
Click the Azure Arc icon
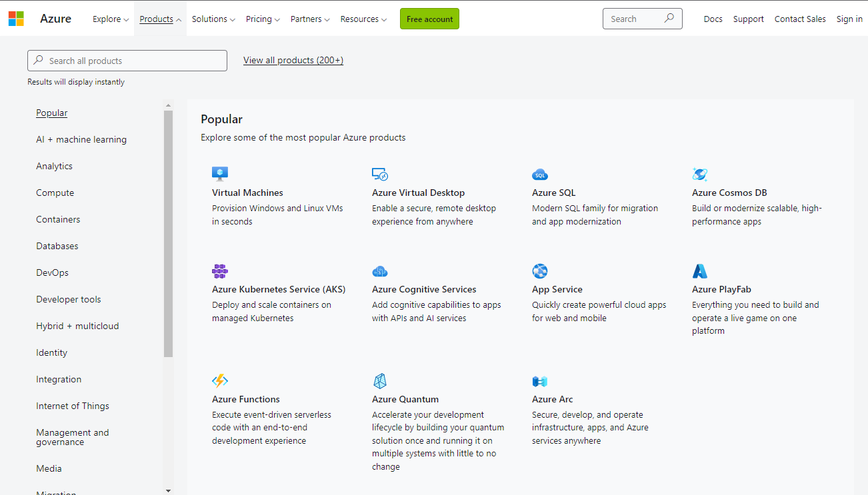[540, 381]
